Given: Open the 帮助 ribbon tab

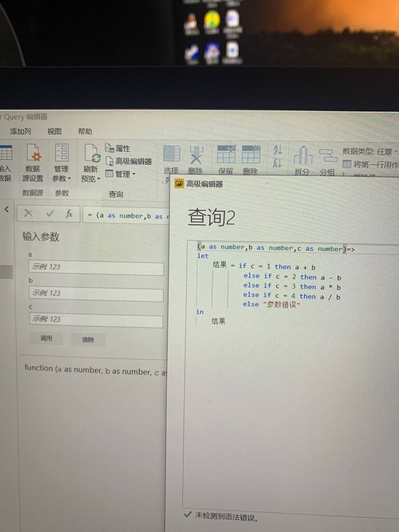Looking at the screenshot, I should point(85,132).
